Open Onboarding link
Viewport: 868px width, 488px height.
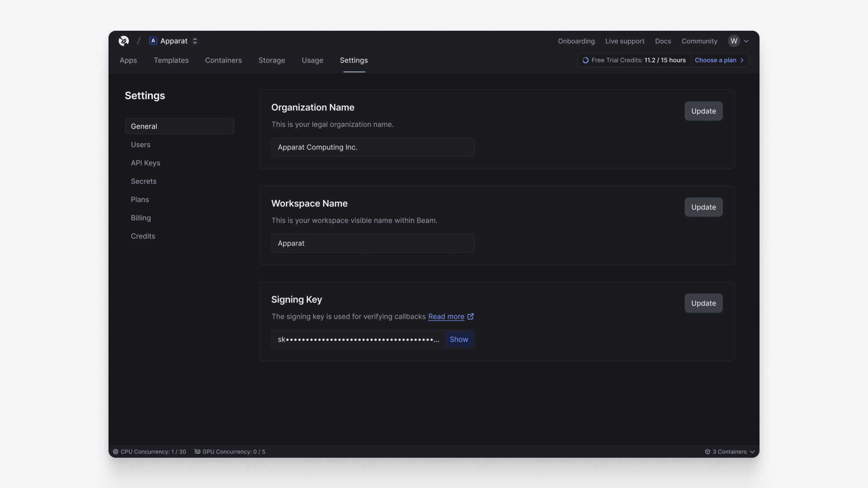click(x=576, y=41)
